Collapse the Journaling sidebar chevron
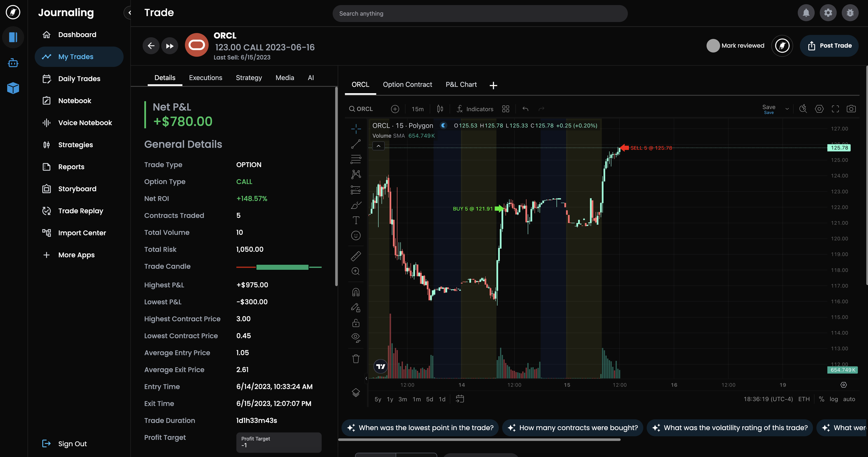Viewport: 868px width, 457px height. [x=129, y=13]
